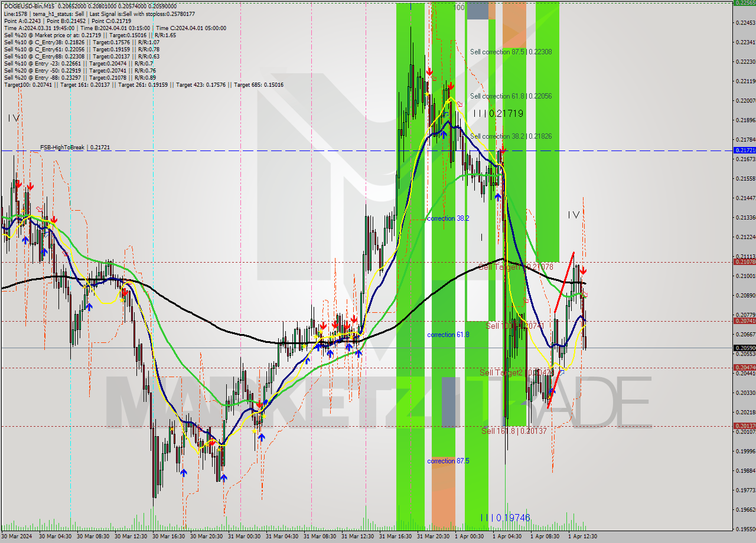Click the 30 Mar 2024 time axis label
This screenshot has height=543, width=756.
tap(17, 537)
